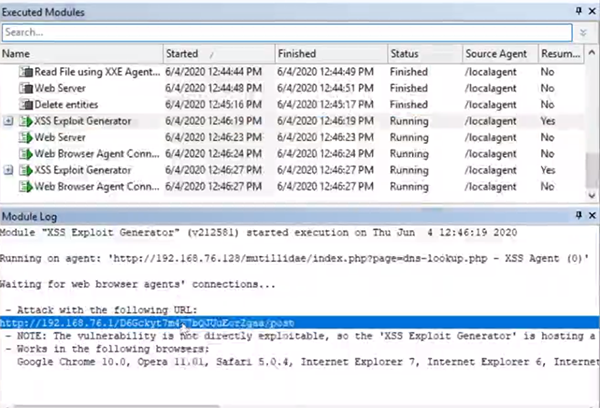The width and height of the screenshot is (600, 408).
Task: Click the NOTE vulnerability log line
Action: click(301, 336)
